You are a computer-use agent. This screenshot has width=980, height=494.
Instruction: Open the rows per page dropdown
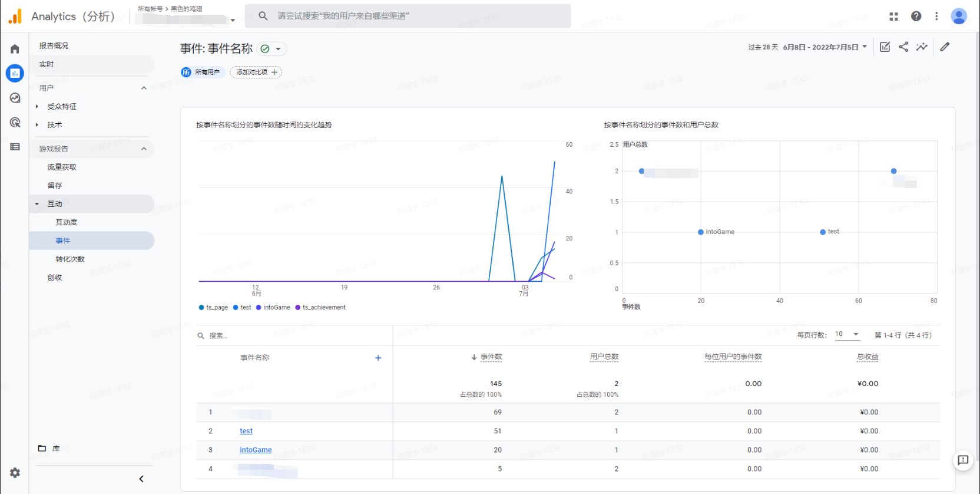pyautogui.click(x=847, y=334)
